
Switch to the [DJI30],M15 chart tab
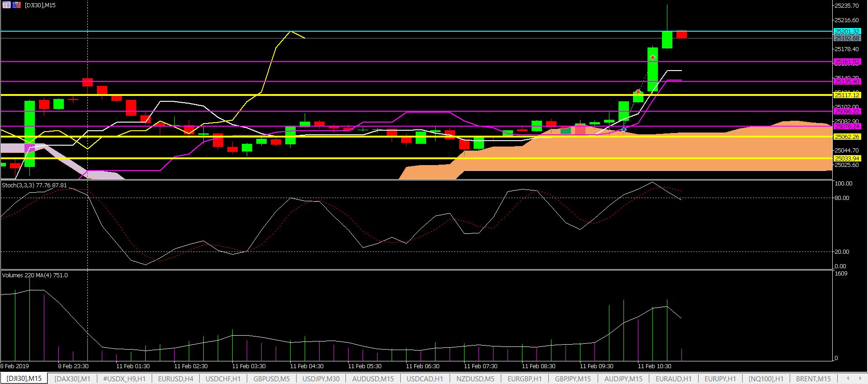(x=24, y=379)
